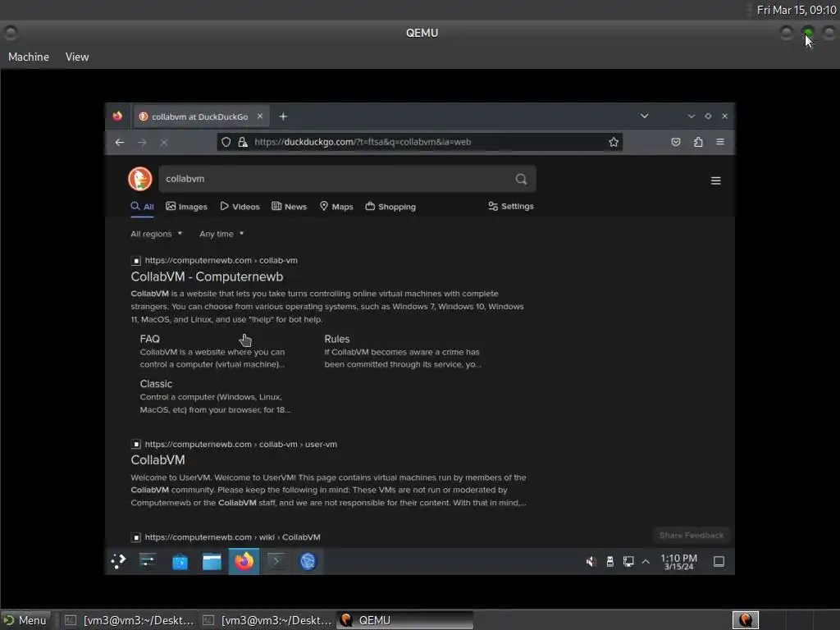Click the blue globe browser icon in taskbar

click(308, 561)
